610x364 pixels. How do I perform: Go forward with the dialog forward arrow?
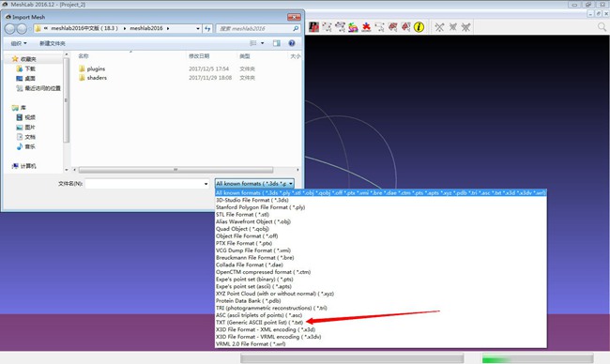(22, 29)
